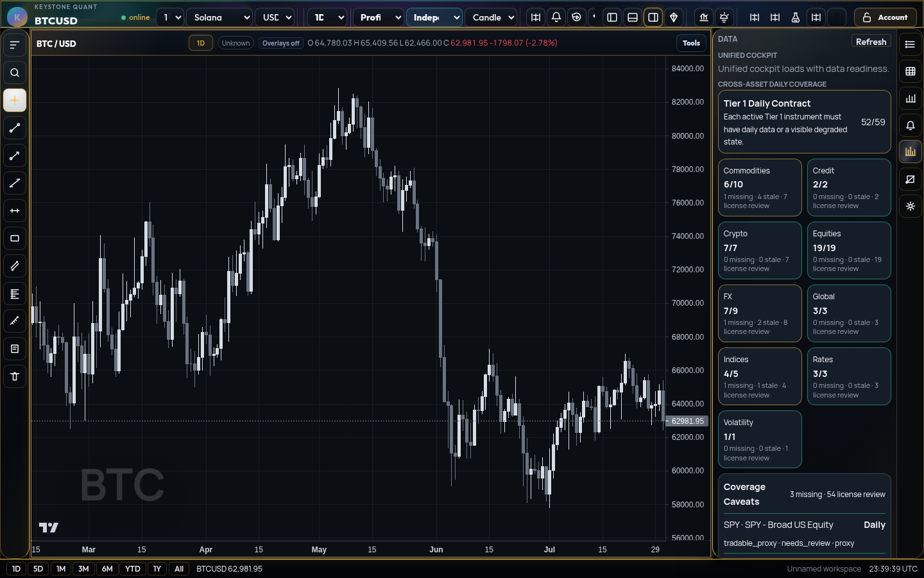Select the plain diagonal line tool
Image resolution: width=924 pixels, height=578 pixels.
(x=15, y=183)
